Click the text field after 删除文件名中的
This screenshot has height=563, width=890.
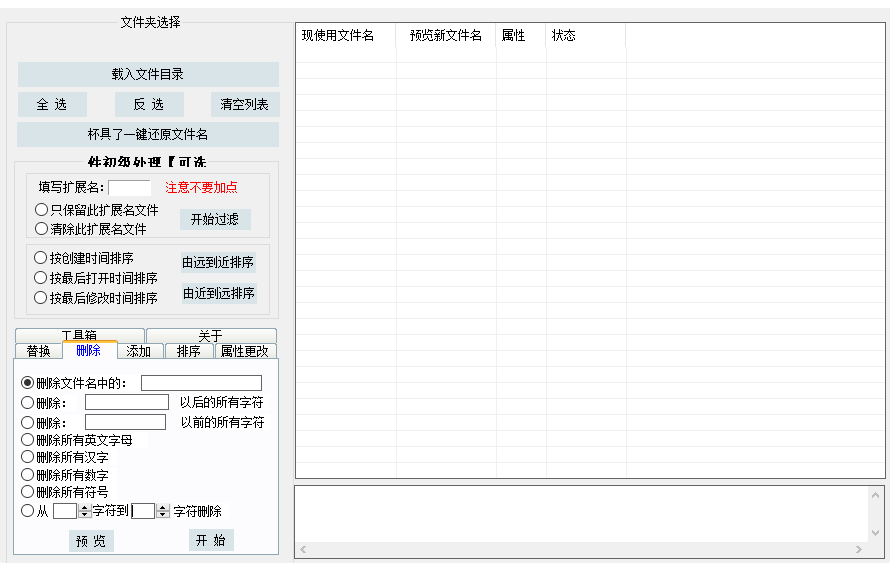201,383
